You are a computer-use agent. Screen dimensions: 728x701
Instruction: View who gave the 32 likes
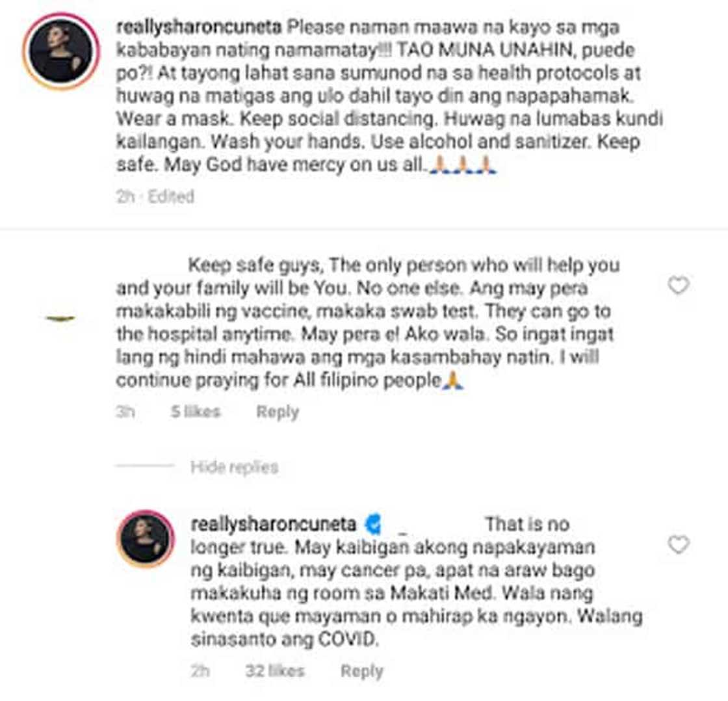[275, 670]
